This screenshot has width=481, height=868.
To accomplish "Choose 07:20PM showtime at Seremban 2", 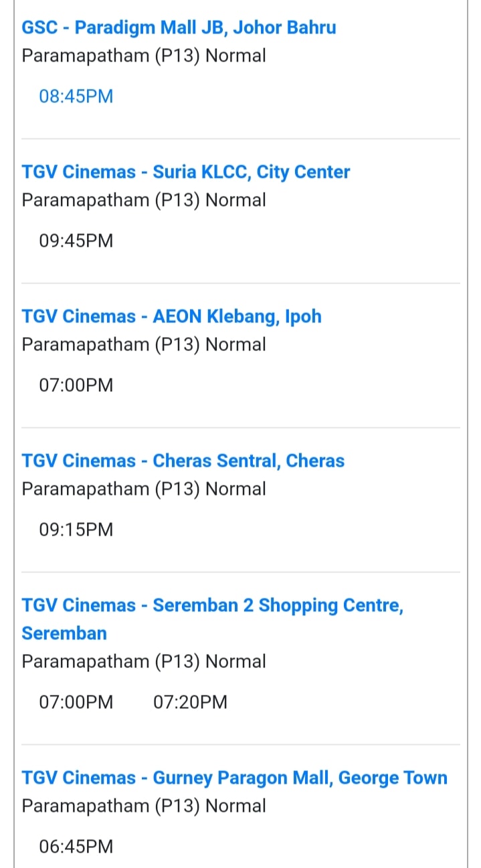I will pyautogui.click(x=191, y=702).
